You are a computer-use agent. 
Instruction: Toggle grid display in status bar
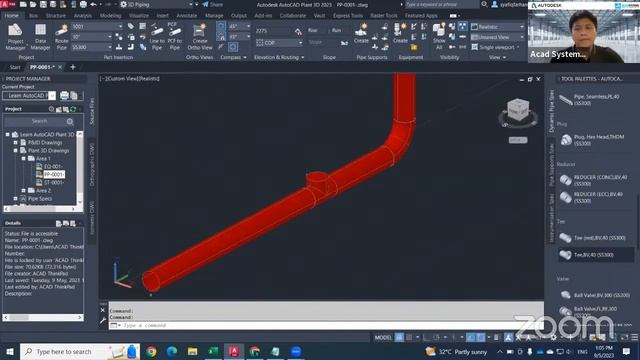click(x=399, y=338)
